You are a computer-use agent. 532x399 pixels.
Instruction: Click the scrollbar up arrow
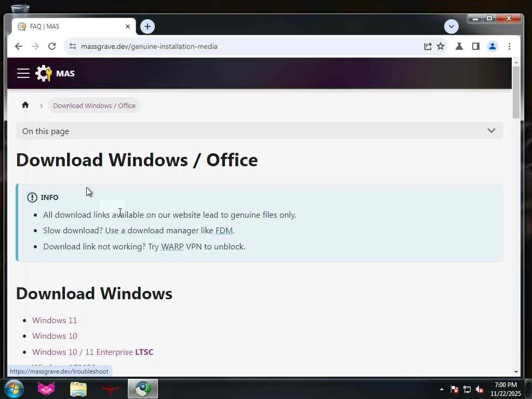coord(516,62)
